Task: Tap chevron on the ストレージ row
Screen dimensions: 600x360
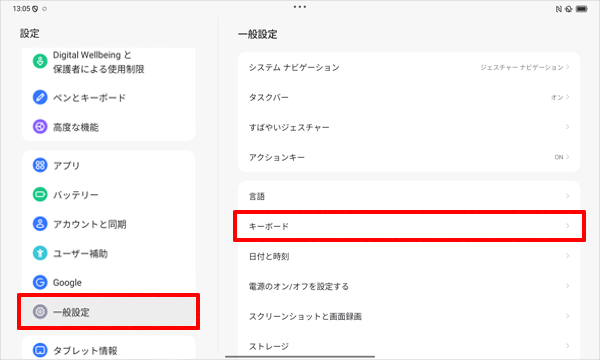Action: [x=567, y=345]
